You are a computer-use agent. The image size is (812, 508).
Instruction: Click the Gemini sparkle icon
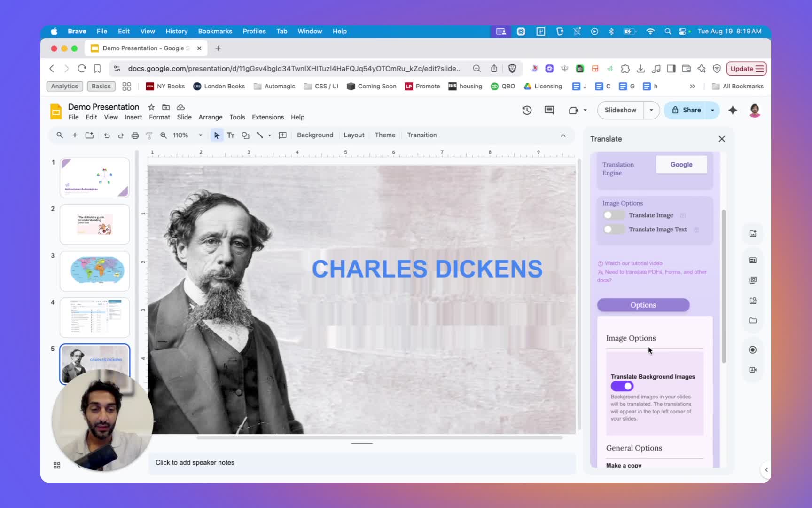733,110
